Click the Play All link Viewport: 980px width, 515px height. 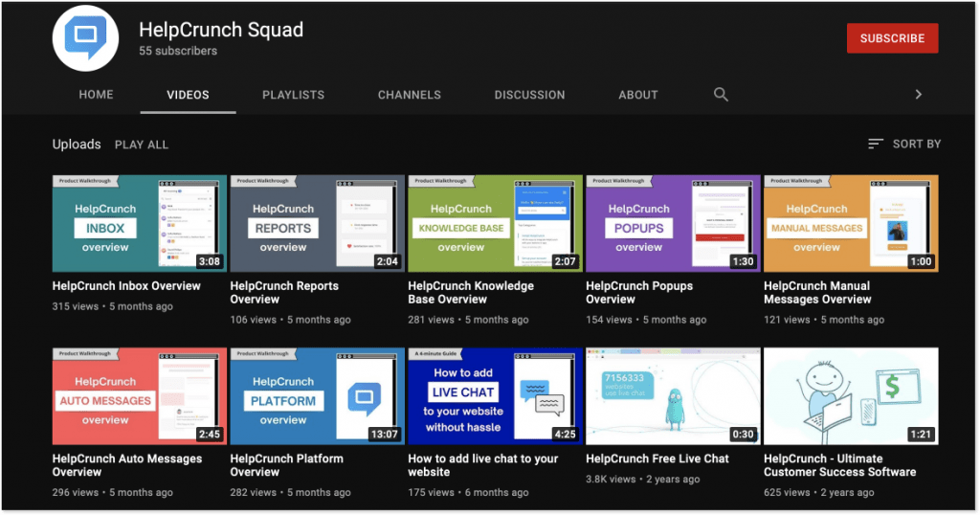(x=141, y=145)
